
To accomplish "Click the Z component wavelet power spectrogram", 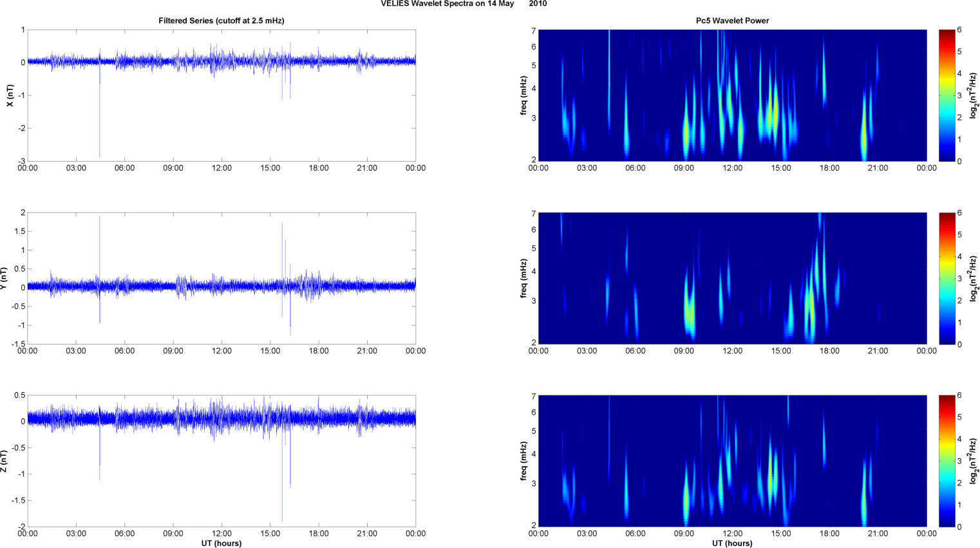I will click(x=732, y=461).
